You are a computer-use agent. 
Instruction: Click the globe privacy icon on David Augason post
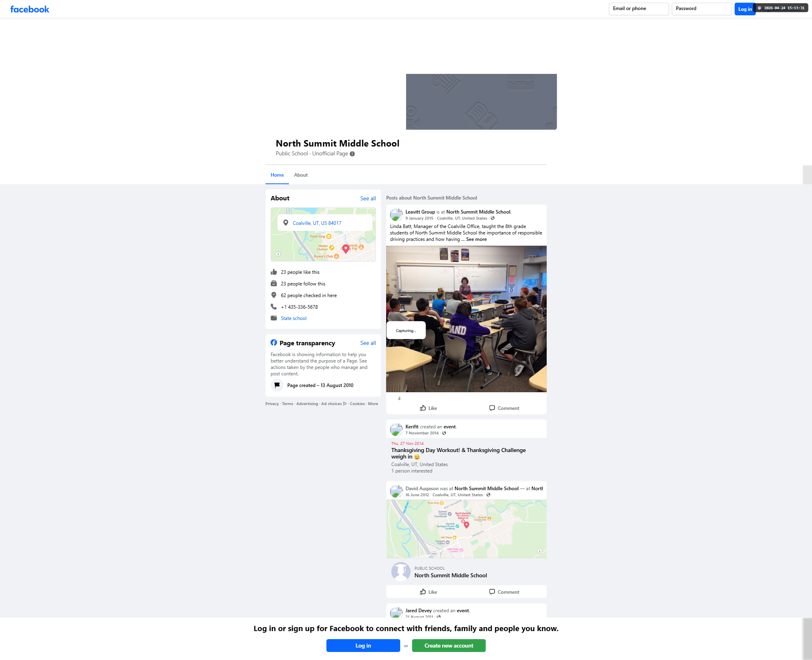point(488,495)
